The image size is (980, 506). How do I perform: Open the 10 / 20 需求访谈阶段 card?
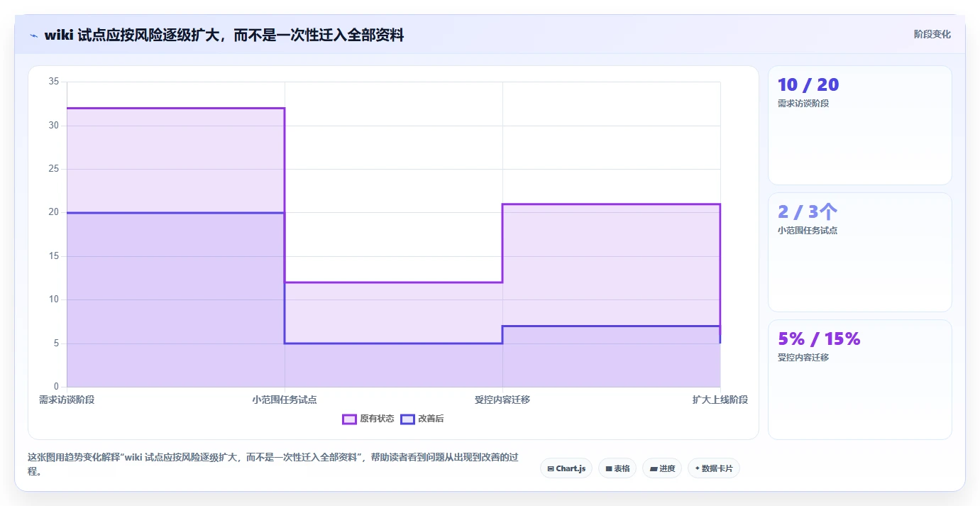coord(860,125)
